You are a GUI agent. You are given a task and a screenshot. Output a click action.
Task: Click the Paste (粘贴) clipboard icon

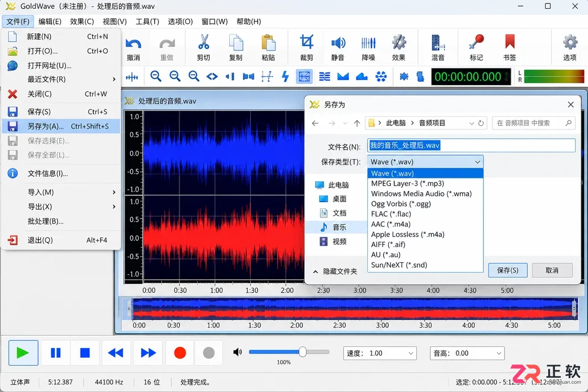[x=268, y=47]
